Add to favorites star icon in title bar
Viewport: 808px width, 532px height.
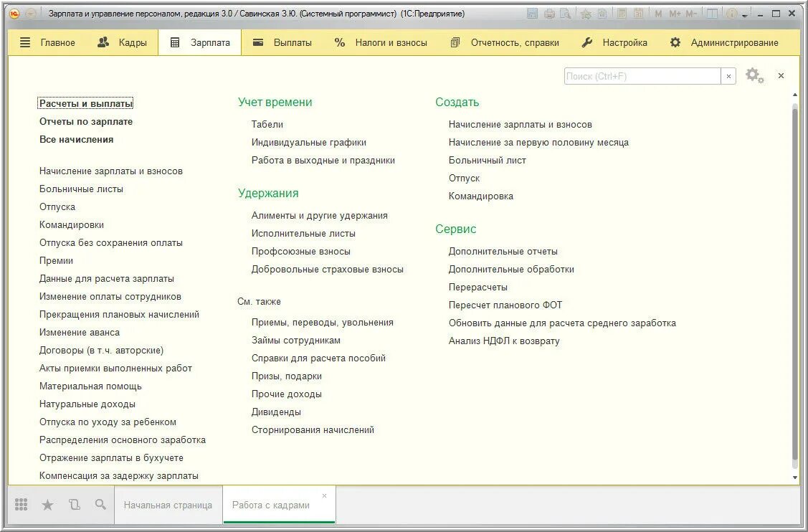[x=586, y=14]
